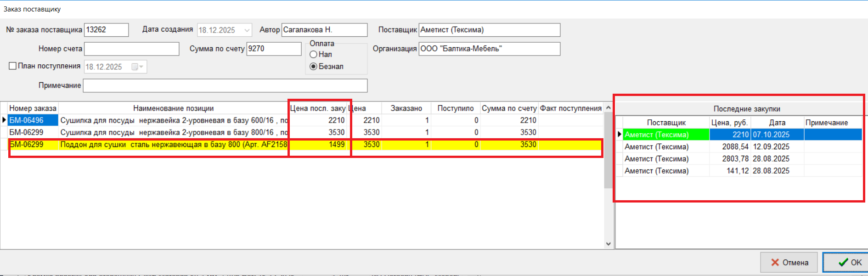This screenshot has height=276, width=868.
Task: Click the Номер счета input field
Action: point(131,49)
